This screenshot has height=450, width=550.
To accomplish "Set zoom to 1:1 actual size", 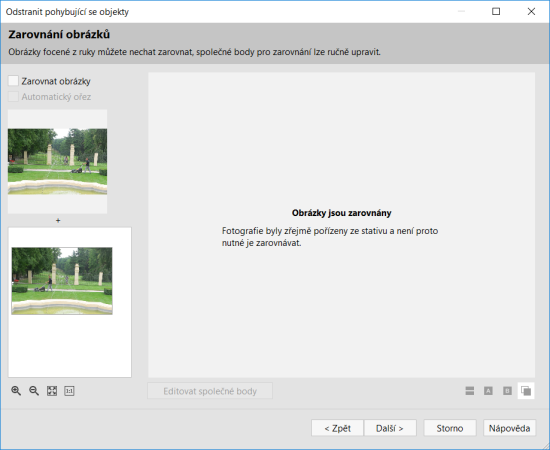I will tap(69, 391).
